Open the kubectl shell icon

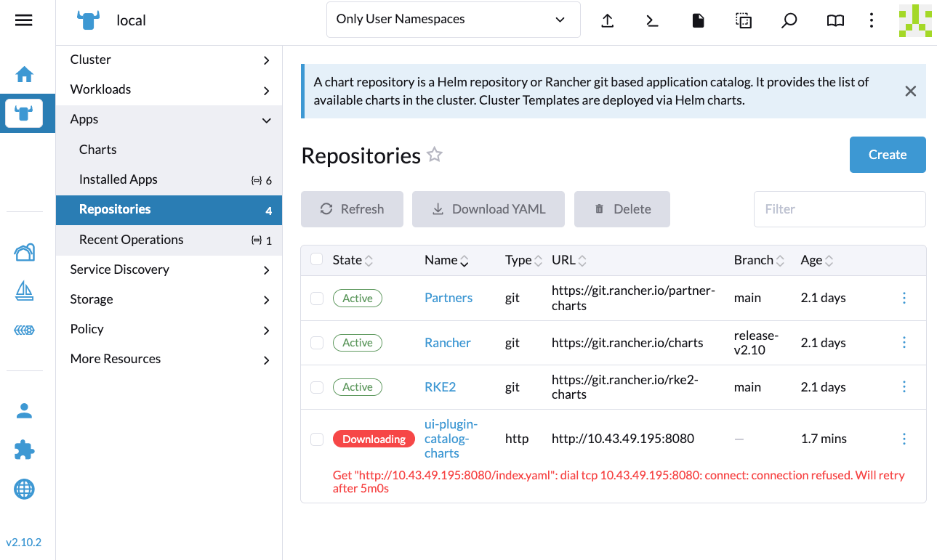[x=652, y=20]
